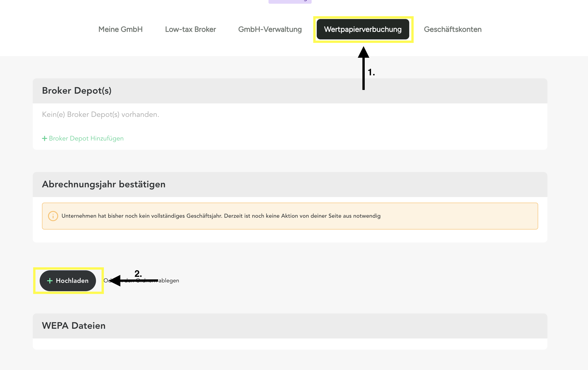The width and height of the screenshot is (588, 370).
Task: Click the Broker Depot Hinzufügen link
Action: coord(86,138)
